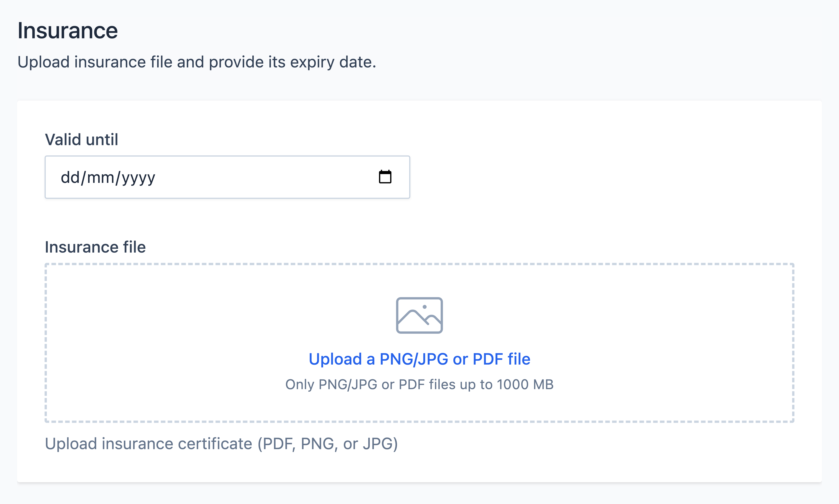
Task: Select the yyyy year segment
Action: click(x=138, y=178)
